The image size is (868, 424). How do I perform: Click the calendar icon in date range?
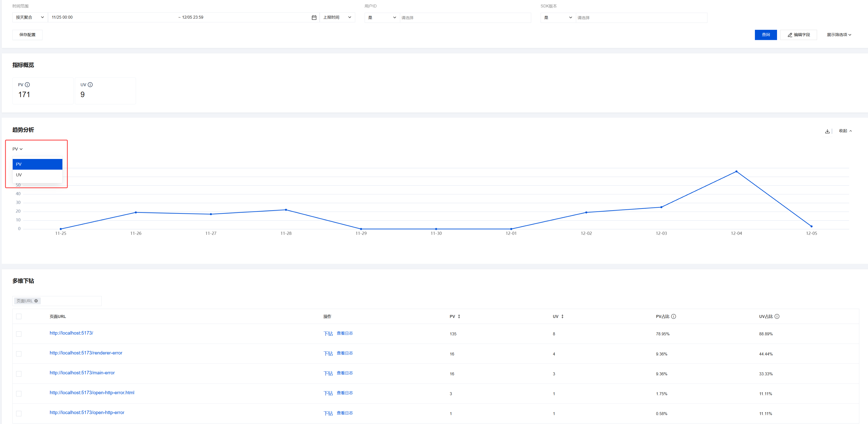click(314, 18)
